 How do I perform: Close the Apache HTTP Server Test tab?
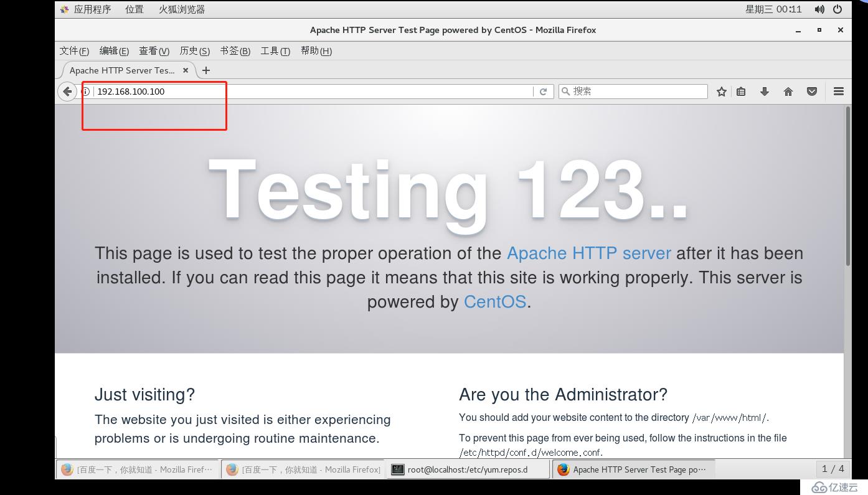186,70
